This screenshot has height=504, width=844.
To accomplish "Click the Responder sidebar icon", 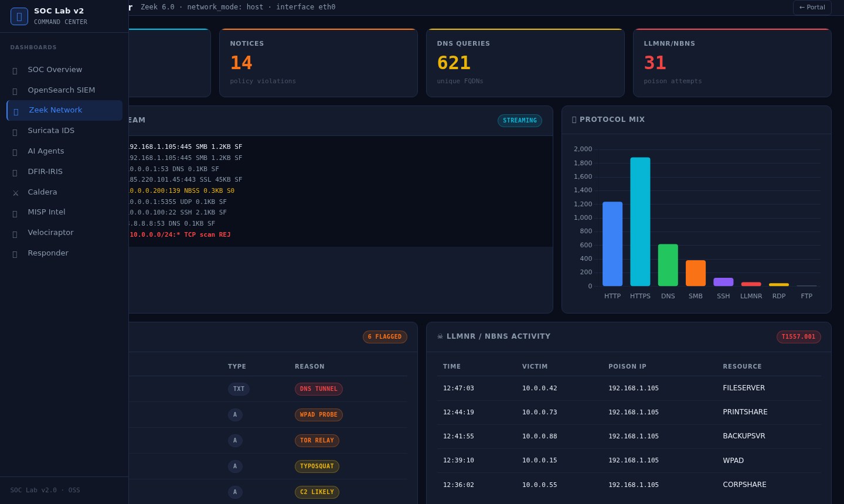I will tap(15, 253).
